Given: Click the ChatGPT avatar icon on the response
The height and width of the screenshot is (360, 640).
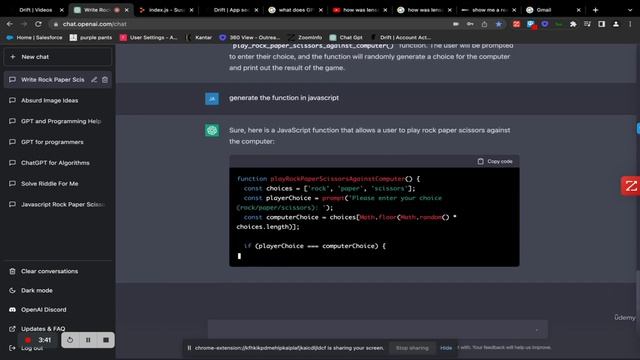Looking at the screenshot, I should tap(212, 130).
